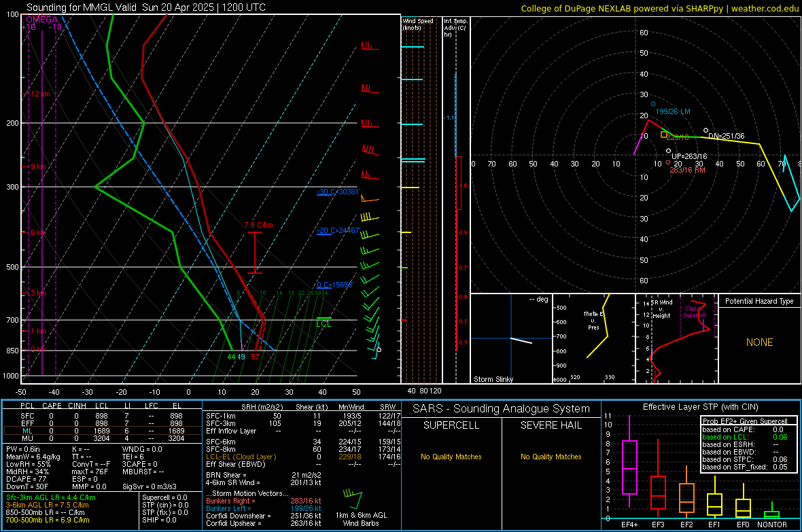
Task: Click the DN=251/36 hodograph label
Action: (727, 136)
